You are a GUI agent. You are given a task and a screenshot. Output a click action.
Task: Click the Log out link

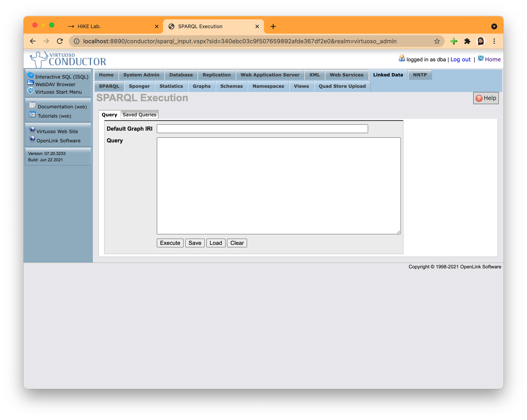pyautogui.click(x=460, y=59)
